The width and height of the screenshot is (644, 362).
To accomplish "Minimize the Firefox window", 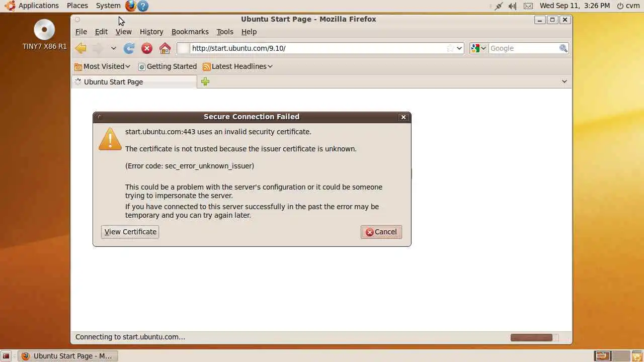I will 540,20.
